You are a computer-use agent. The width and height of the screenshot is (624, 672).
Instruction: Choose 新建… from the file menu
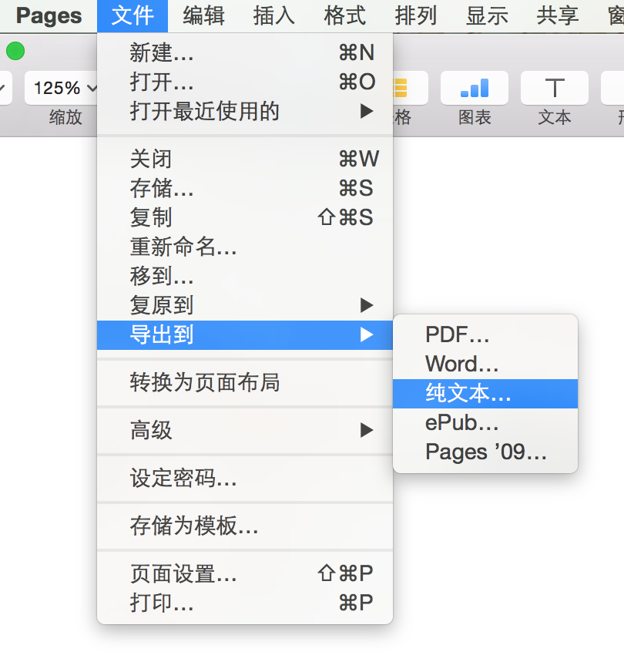tap(245, 52)
